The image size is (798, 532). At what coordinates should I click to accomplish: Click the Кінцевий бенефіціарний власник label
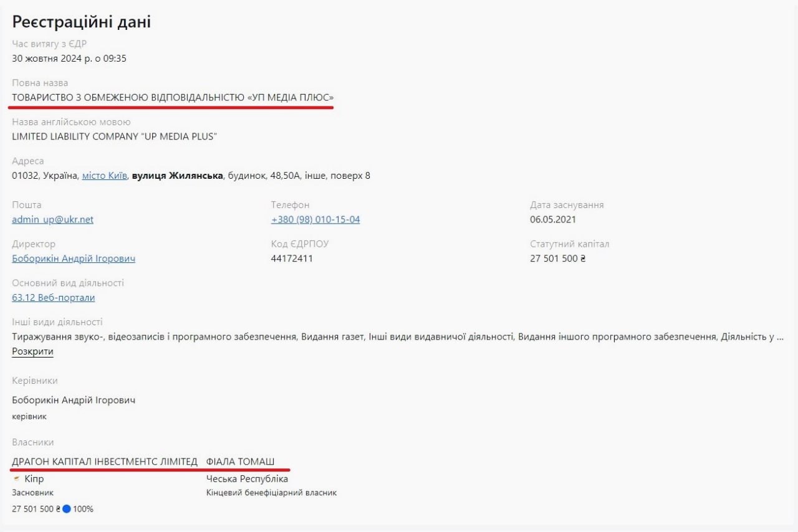pyautogui.click(x=271, y=493)
